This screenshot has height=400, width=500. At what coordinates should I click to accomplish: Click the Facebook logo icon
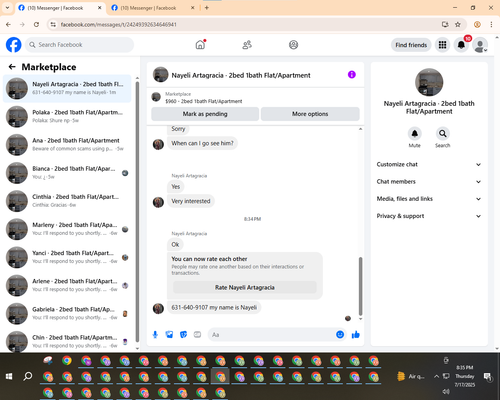(14, 45)
